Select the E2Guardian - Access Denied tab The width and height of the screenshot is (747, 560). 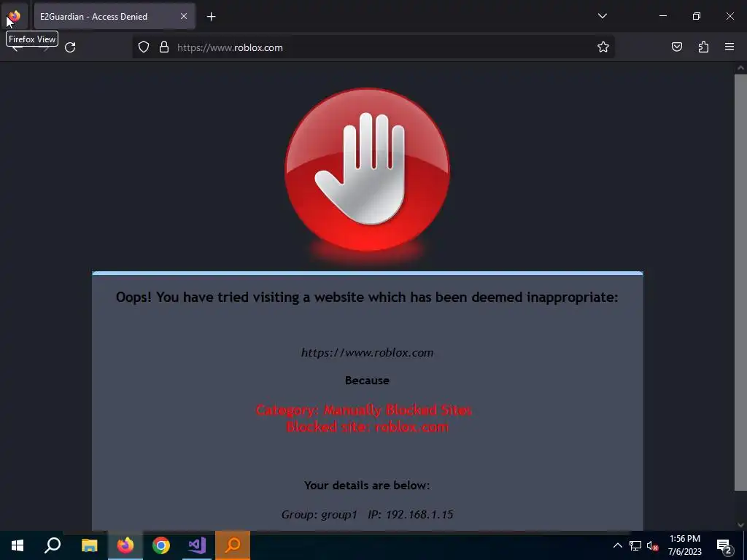coord(115,16)
